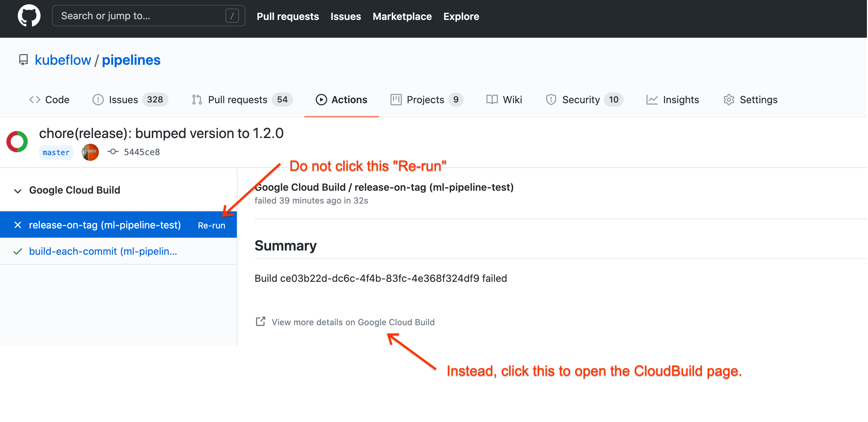Collapse the Google Cloud Build chevron

pos(18,191)
